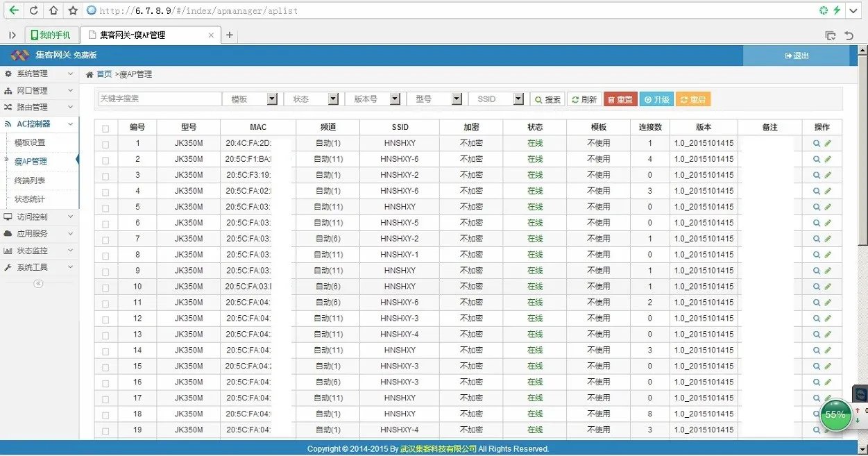Edit AP row 7 with pencil icon
Screen dimensions: 868x456
coord(828,239)
